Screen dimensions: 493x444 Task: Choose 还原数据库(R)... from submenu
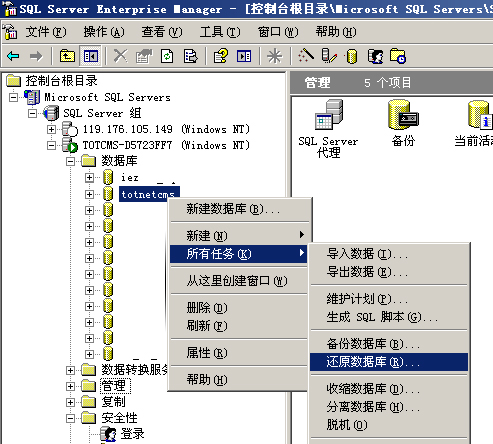coord(389,362)
